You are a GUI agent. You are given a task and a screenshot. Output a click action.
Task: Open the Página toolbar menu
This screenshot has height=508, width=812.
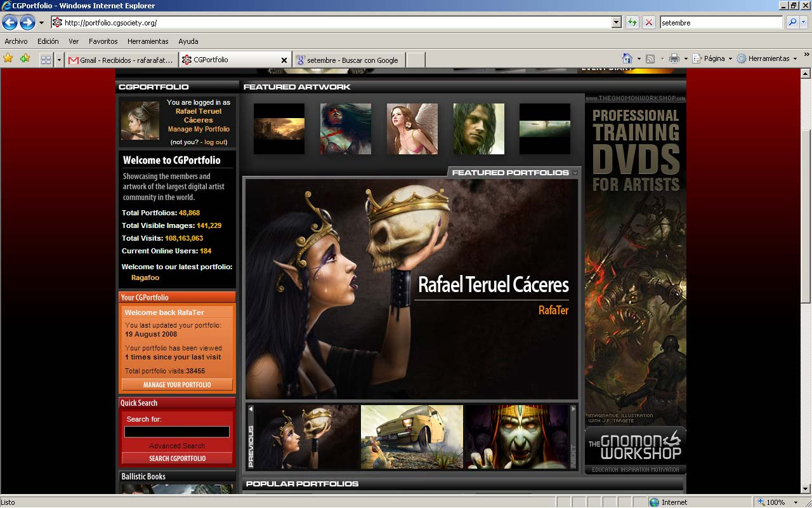712,58
